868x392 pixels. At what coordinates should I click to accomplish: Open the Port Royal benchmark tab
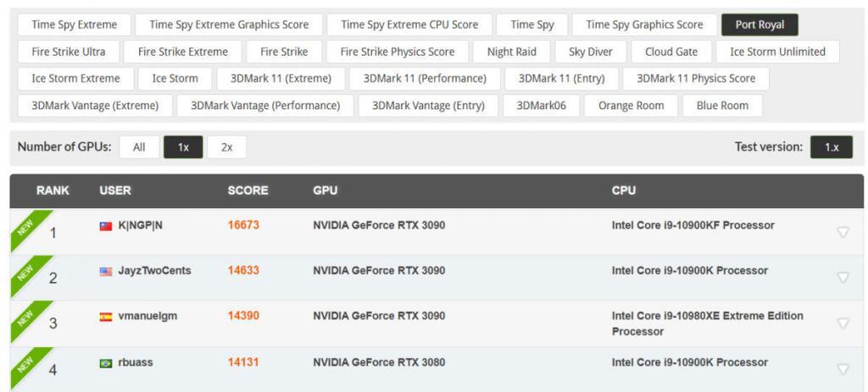click(759, 25)
